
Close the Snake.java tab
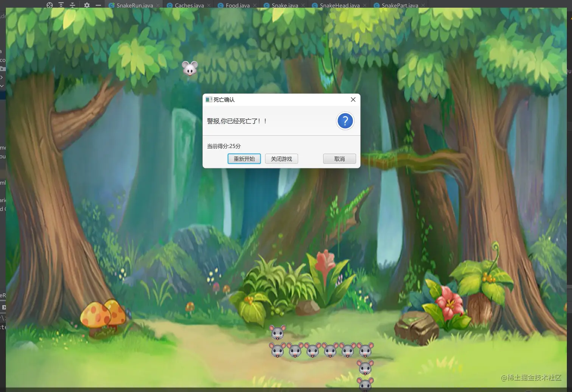coord(303,5)
